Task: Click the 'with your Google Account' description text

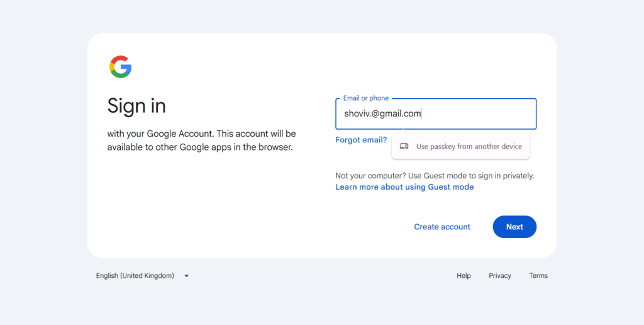Action: [201, 140]
